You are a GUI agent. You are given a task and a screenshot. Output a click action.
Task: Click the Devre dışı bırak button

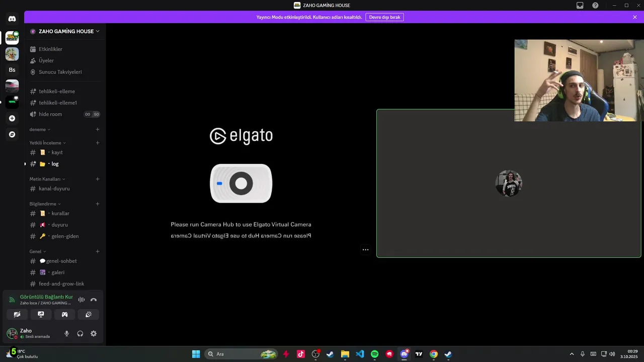point(384,17)
